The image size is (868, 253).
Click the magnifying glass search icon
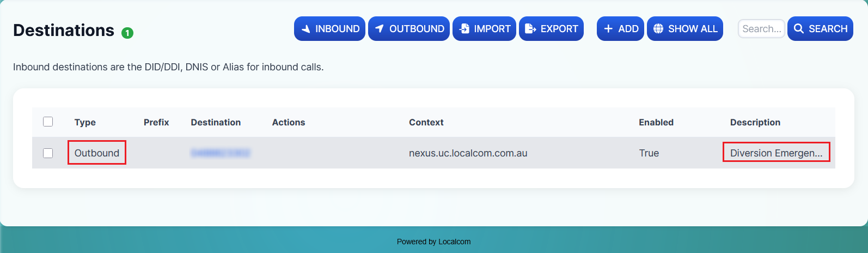tap(799, 29)
